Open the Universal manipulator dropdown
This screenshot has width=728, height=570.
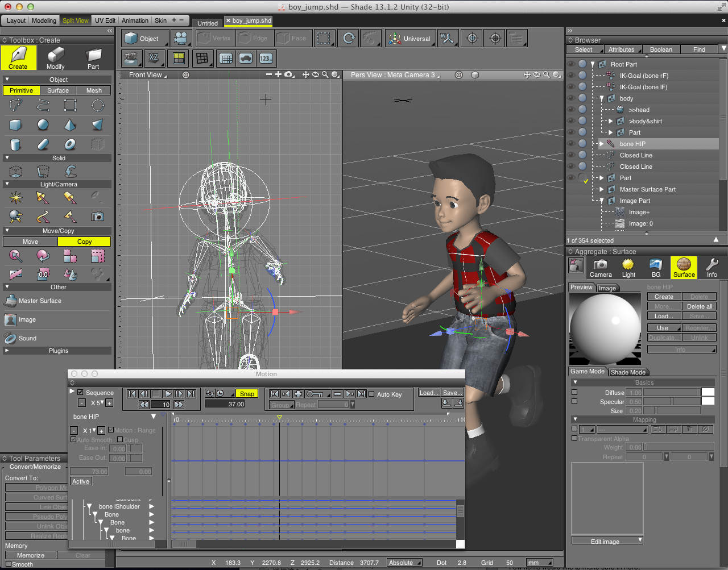click(411, 39)
